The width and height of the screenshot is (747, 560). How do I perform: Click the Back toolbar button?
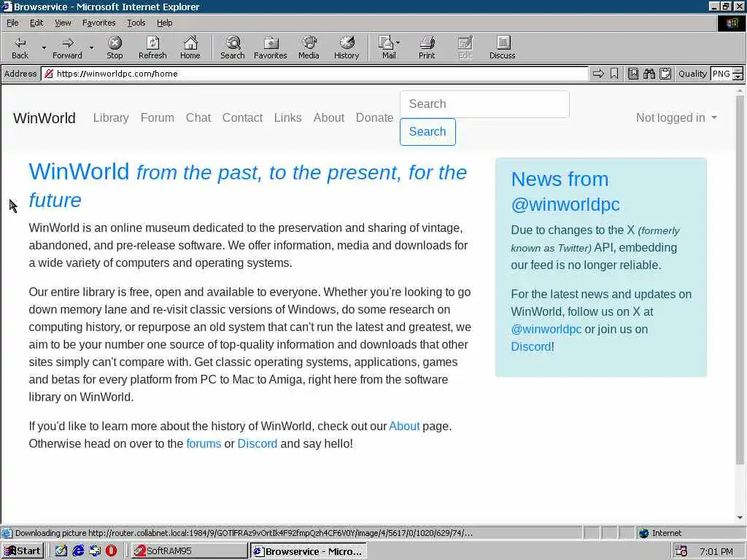20,47
